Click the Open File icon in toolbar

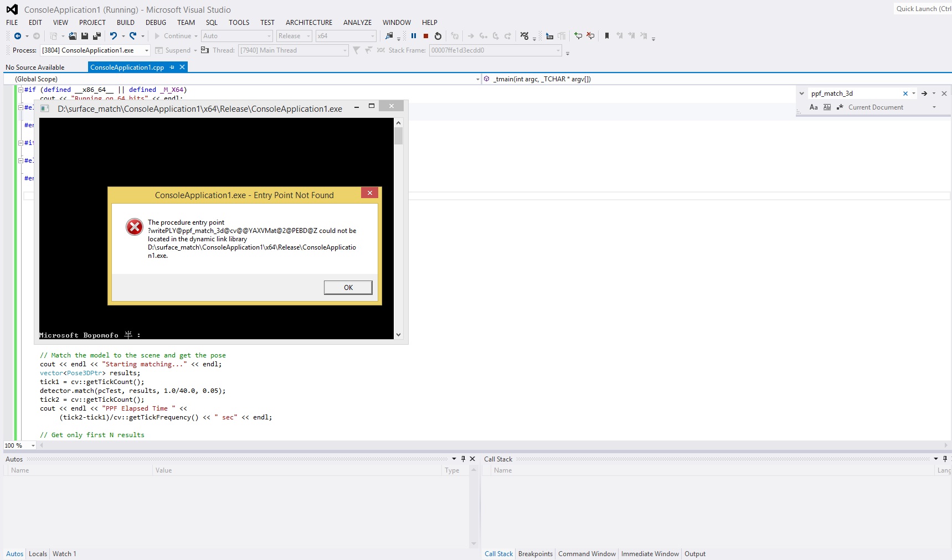pyautogui.click(x=73, y=36)
